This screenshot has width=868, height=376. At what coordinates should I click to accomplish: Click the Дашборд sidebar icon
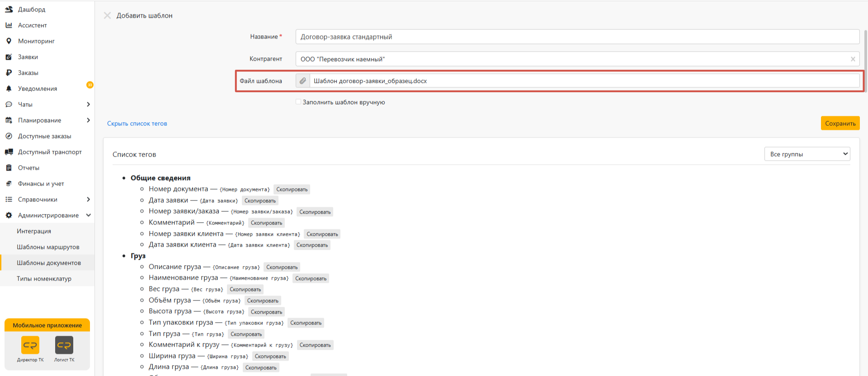coord(9,9)
